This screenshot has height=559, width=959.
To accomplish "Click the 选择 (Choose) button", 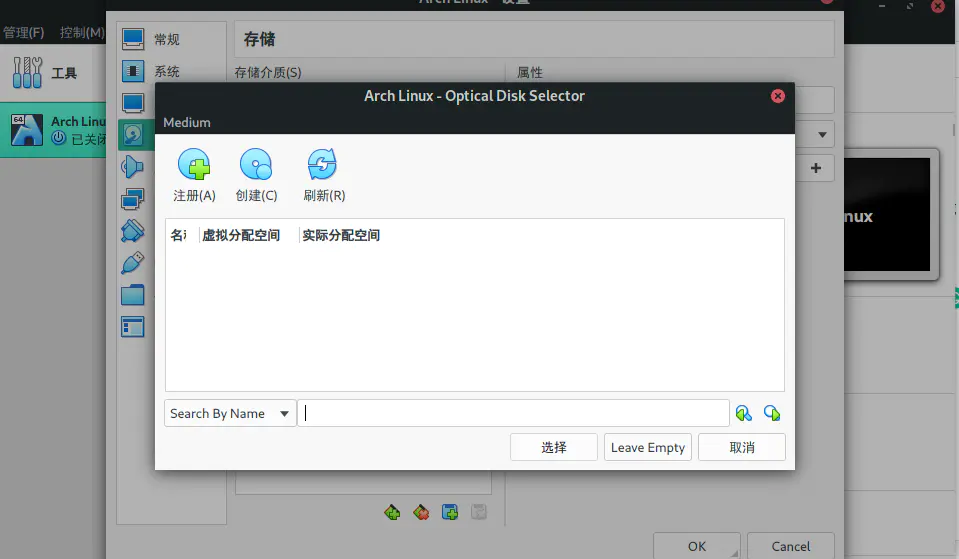I will 554,447.
